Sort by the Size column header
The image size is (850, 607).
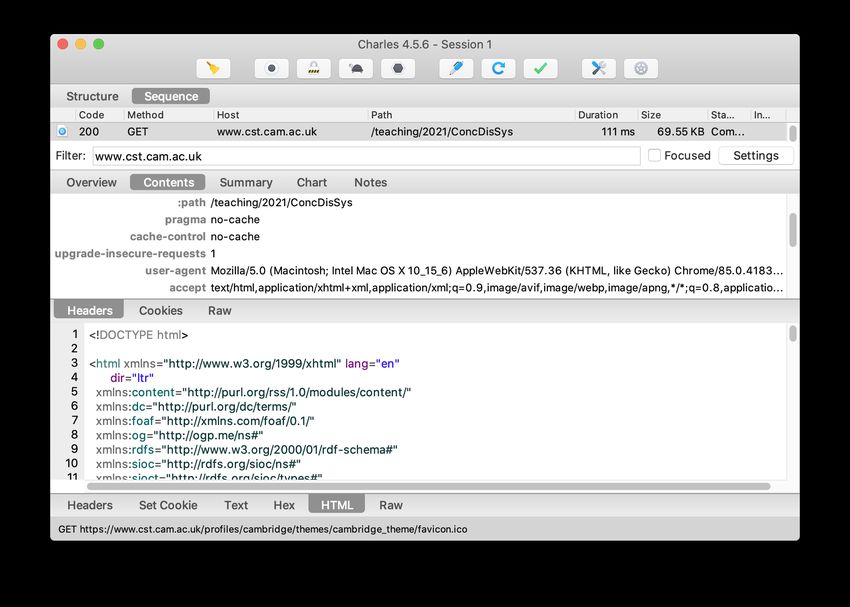(672, 115)
